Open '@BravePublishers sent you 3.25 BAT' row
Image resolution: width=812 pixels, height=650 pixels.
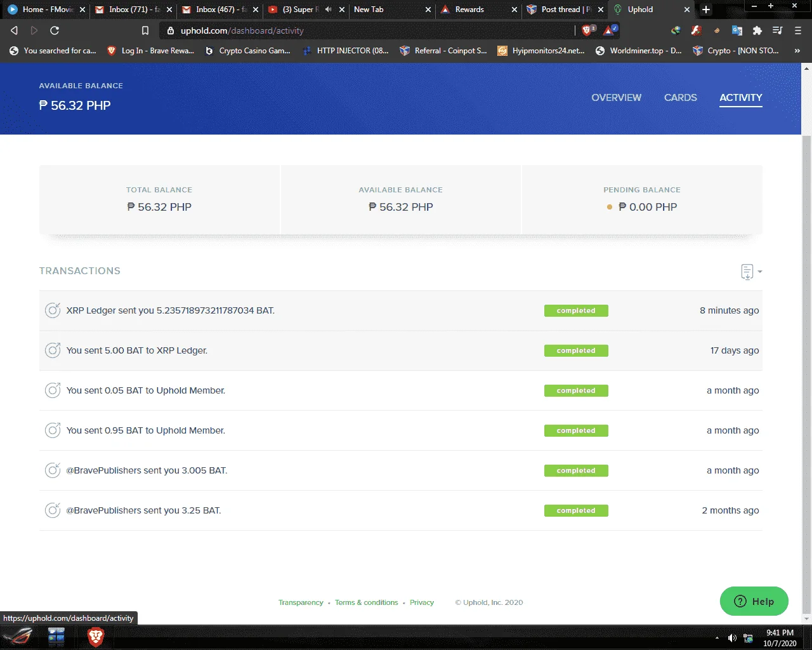pyautogui.click(x=400, y=510)
